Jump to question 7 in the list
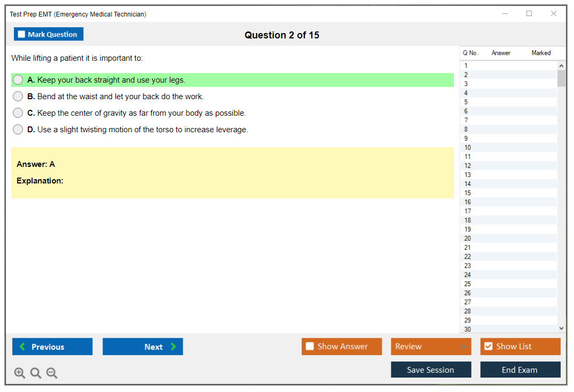 [x=466, y=121]
